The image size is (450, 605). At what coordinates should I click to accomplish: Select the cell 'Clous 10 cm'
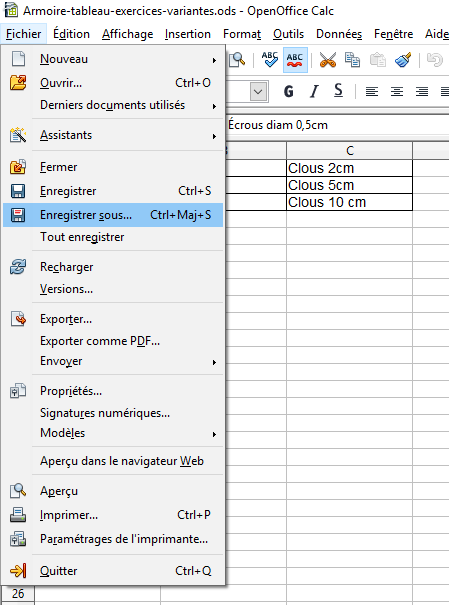tap(350, 202)
